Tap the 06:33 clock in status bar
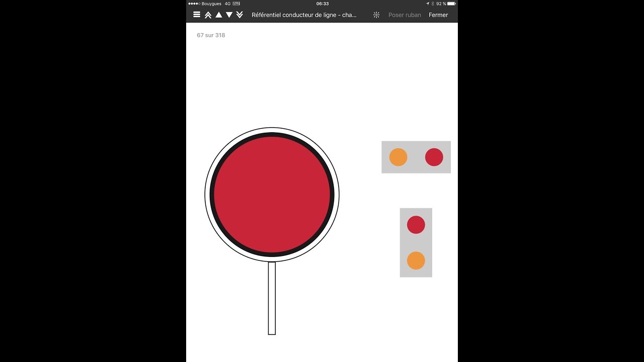Viewport: 644px width, 362px height. point(323,4)
